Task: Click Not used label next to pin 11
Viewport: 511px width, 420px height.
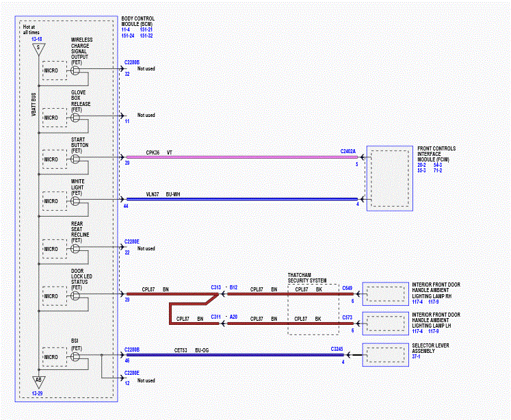Action: [x=146, y=115]
